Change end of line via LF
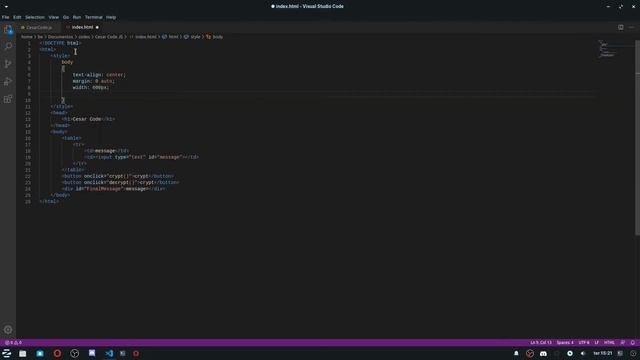 click(596, 342)
